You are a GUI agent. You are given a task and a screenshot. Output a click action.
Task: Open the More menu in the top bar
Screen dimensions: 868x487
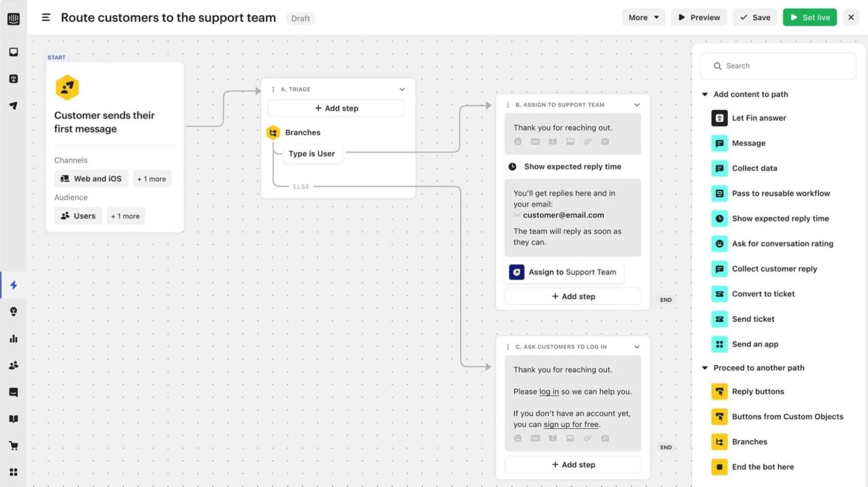tap(643, 18)
